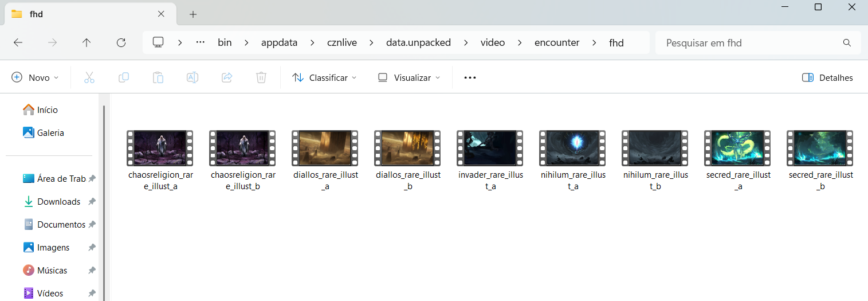Navigate to data.unpacked in address bar
Screen dimensions: 868x301
tap(418, 42)
